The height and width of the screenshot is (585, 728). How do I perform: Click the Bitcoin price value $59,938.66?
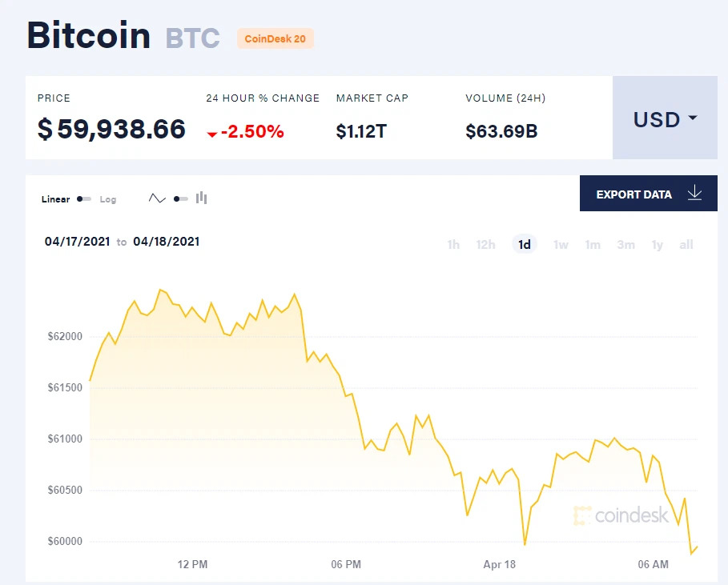[111, 129]
